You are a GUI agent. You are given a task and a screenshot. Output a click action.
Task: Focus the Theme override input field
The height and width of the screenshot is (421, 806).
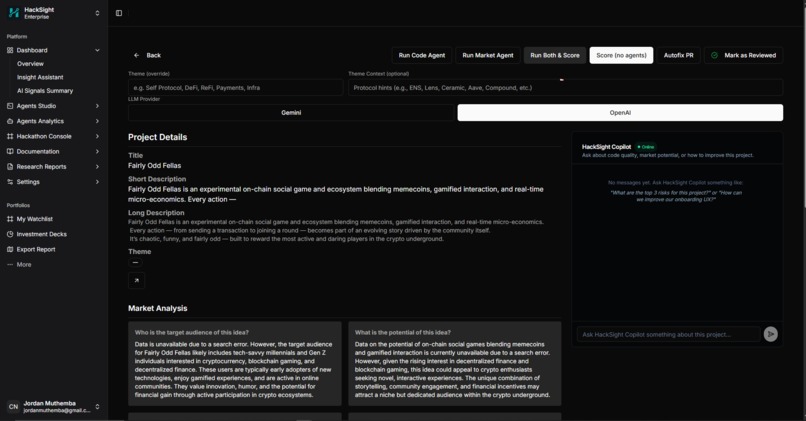pyautogui.click(x=235, y=87)
